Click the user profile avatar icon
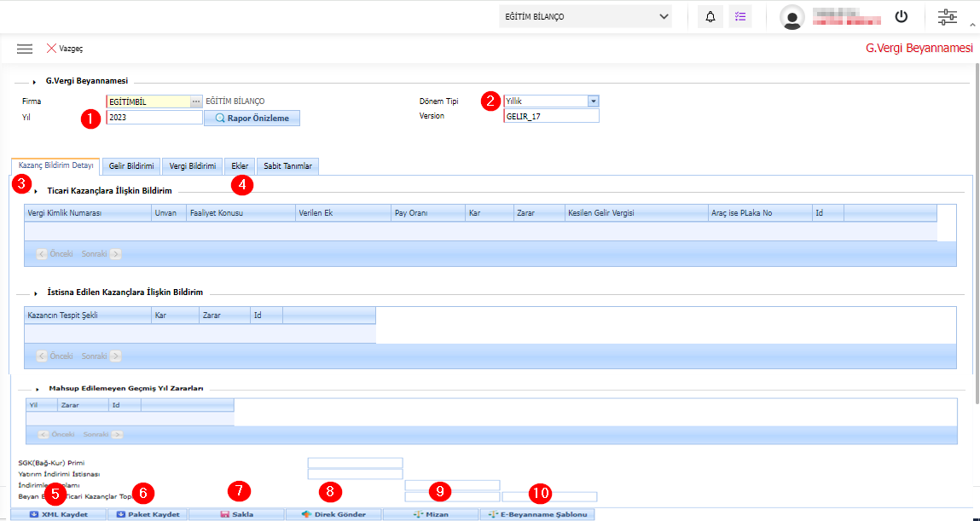The image size is (980, 521). (x=792, y=17)
